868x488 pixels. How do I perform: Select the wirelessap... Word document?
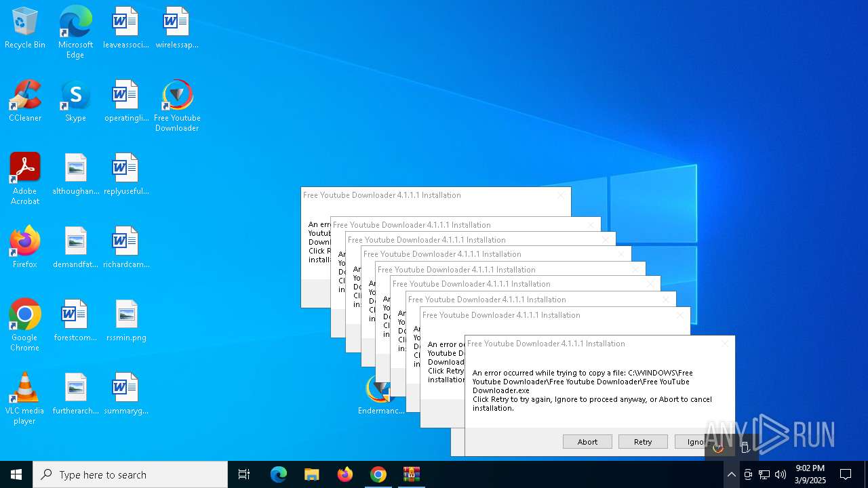(x=176, y=28)
